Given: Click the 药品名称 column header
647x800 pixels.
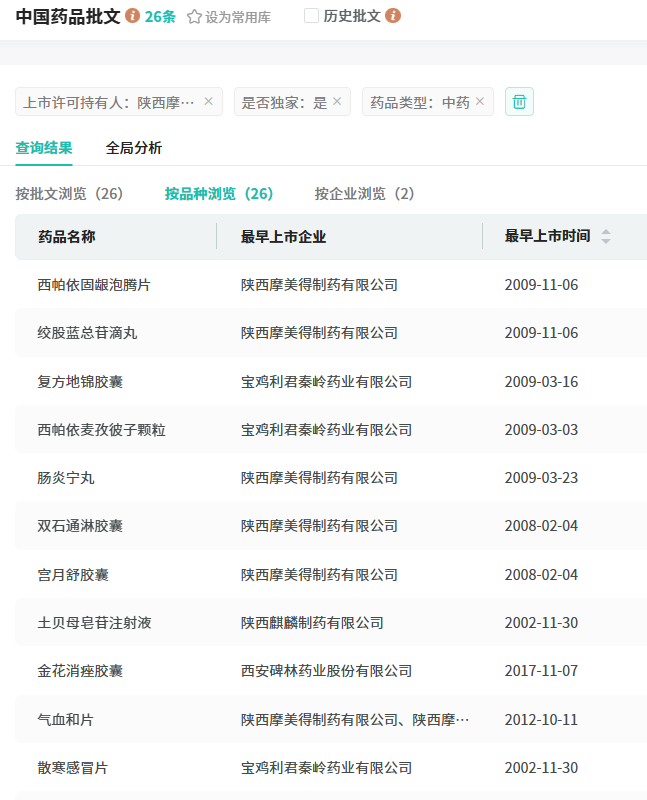Looking at the screenshot, I should tap(67, 237).
